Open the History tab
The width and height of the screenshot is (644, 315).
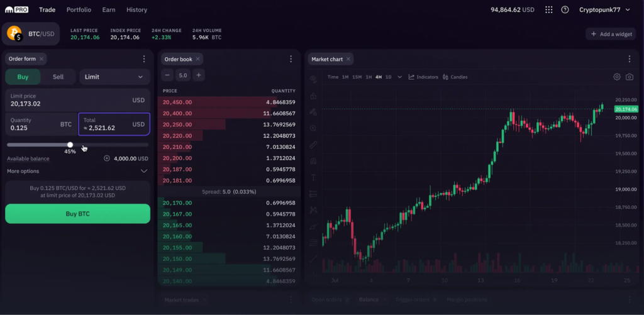(x=136, y=10)
